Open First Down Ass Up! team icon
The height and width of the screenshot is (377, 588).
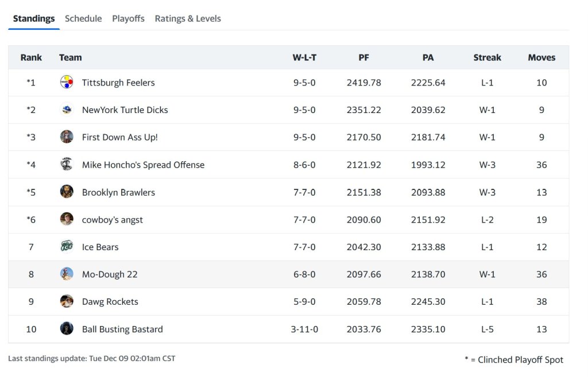point(67,137)
